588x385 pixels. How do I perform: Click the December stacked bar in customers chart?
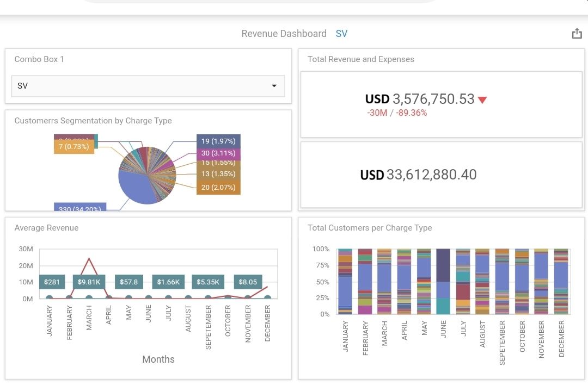pyautogui.click(x=561, y=281)
